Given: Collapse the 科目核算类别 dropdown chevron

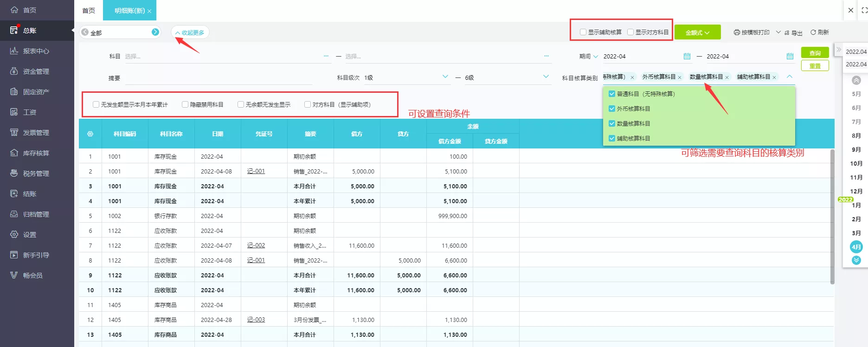Looking at the screenshot, I should (790, 77).
